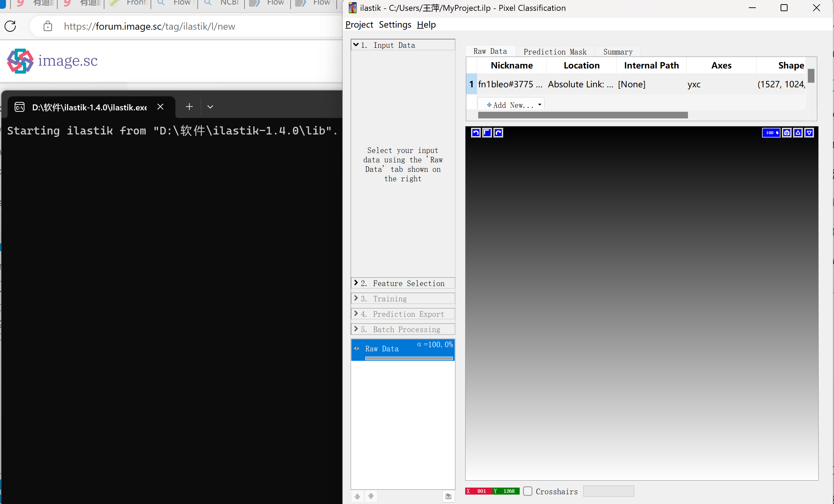Click the reset view icon between undo and redo

click(x=486, y=132)
